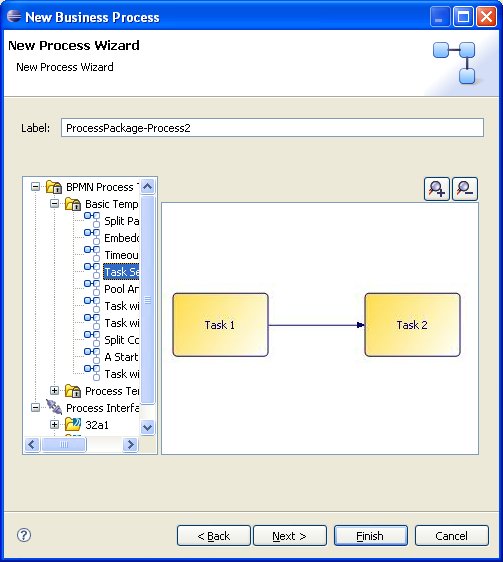
Task: Collapse the BPMN Process tree node
Action: [35, 187]
